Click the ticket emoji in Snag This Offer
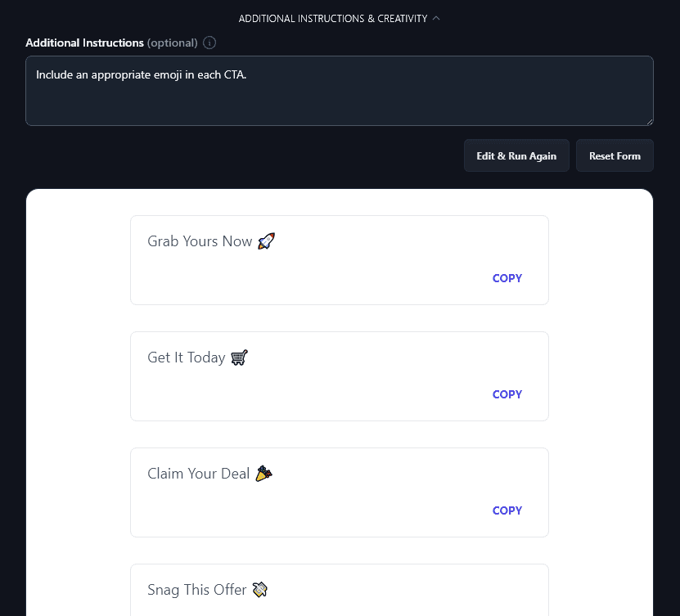680x616 pixels. point(259,589)
